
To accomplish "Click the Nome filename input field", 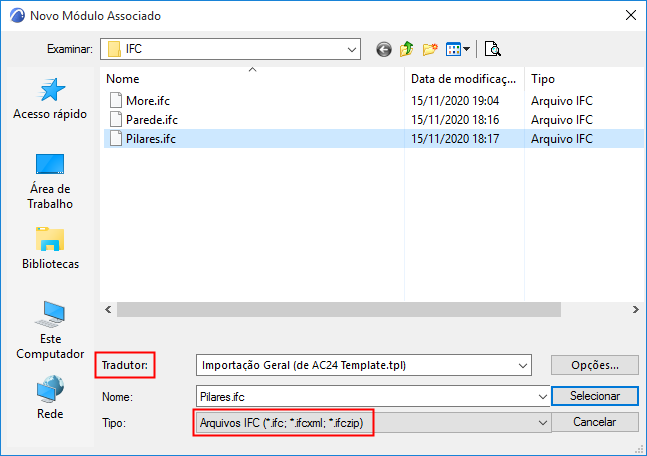I will pyautogui.click(x=370, y=396).
